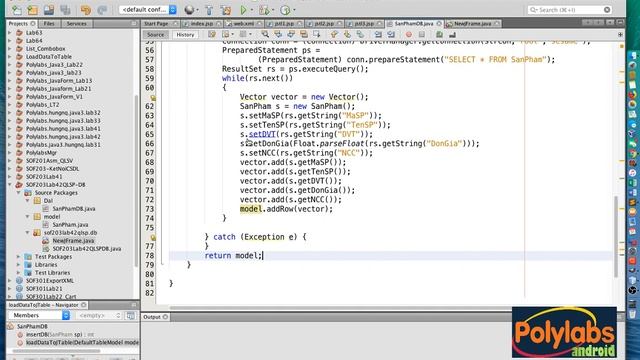Click the Source view button

156,35
